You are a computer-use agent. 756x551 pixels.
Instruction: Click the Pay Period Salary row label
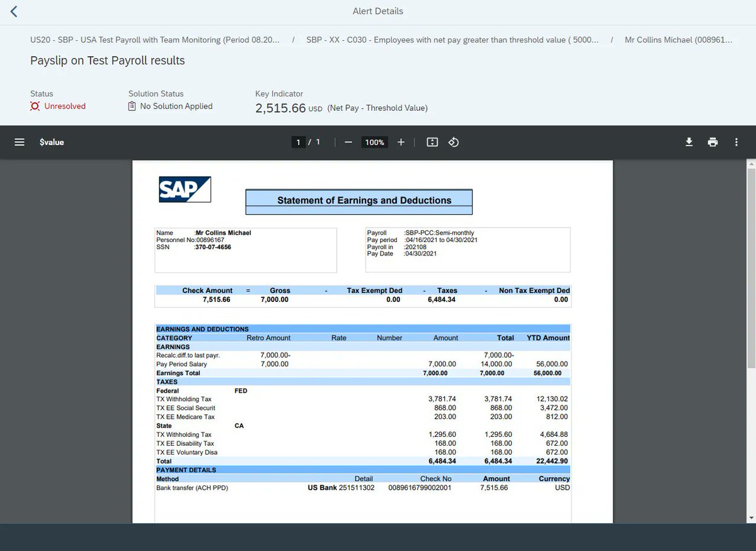pos(181,364)
